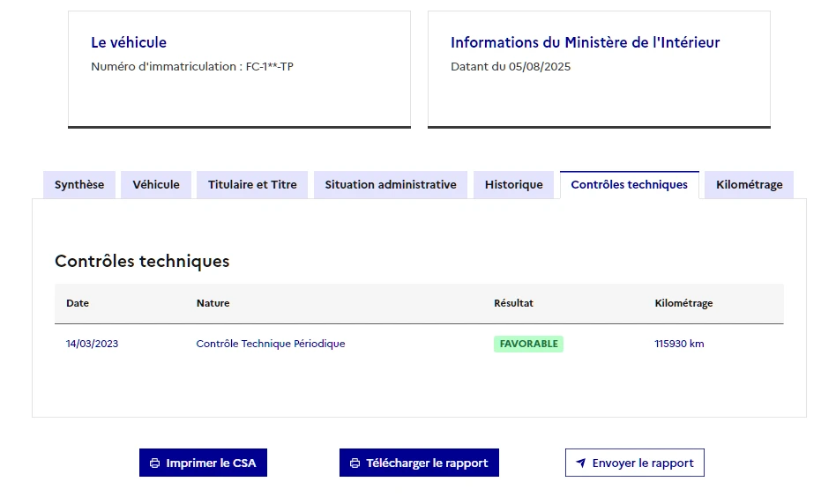Click the printer icon on Imprimer le CSA
Viewport: 836px width, 504px height.
[x=155, y=463]
